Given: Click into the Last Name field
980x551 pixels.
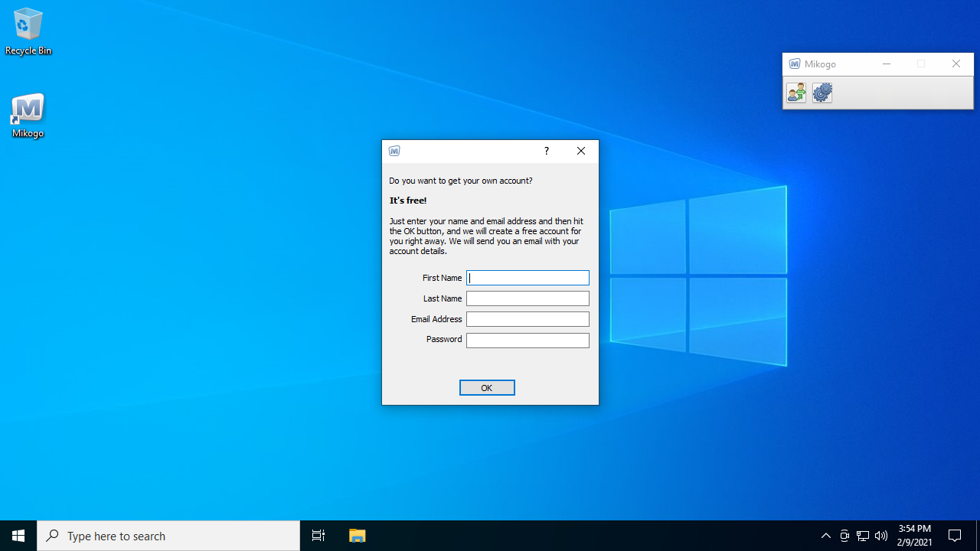Looking at the screenshot, I should 528,298.
